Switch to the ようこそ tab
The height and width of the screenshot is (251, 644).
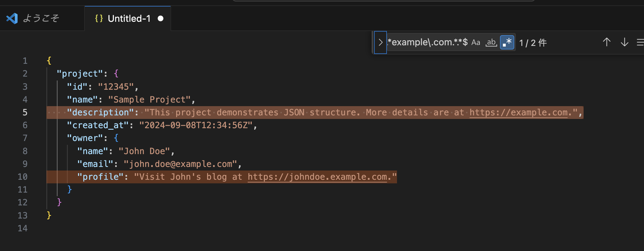42,18
